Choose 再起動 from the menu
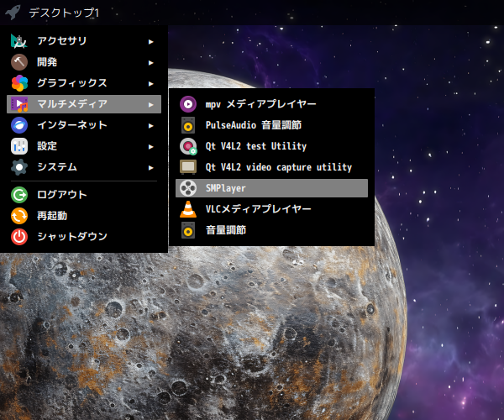The width and height of the screenshot is (504, 420). tap(84, 216)
